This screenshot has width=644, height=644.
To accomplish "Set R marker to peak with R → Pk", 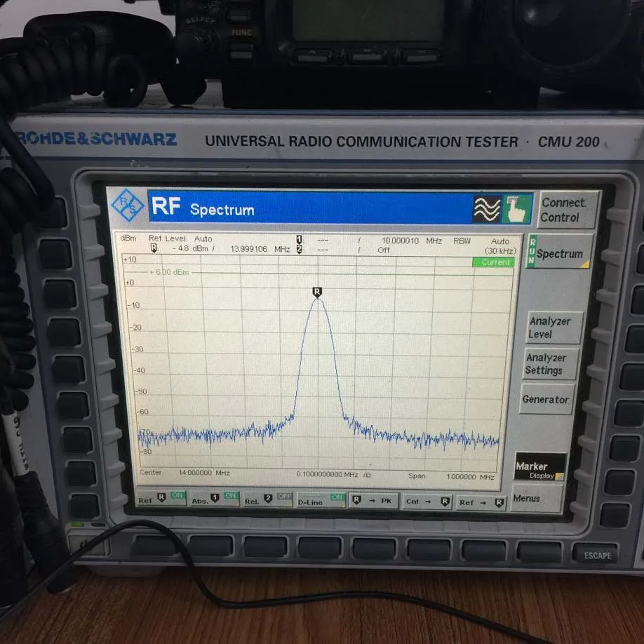I will coord(373,500).
